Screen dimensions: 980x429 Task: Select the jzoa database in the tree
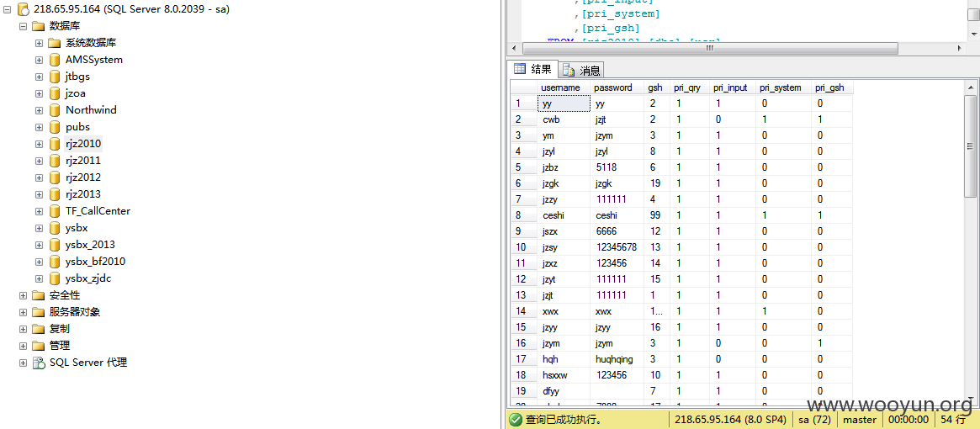point(76,94)
